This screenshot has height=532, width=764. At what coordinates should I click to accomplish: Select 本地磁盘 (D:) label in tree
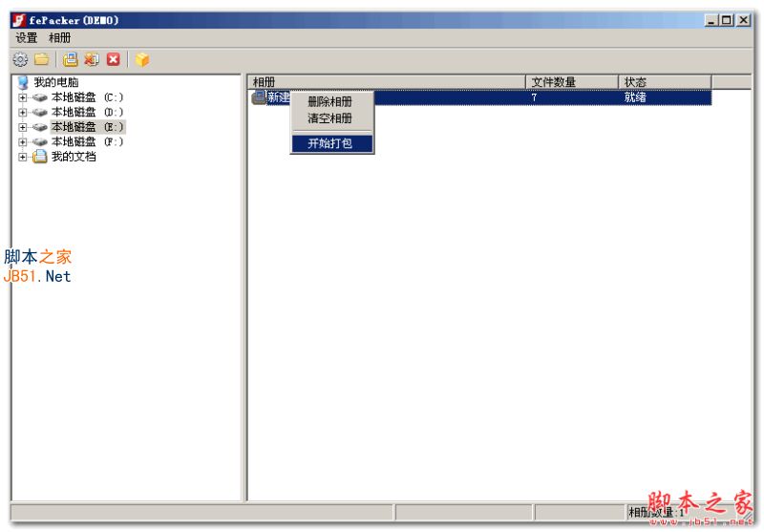pos(88,113)
